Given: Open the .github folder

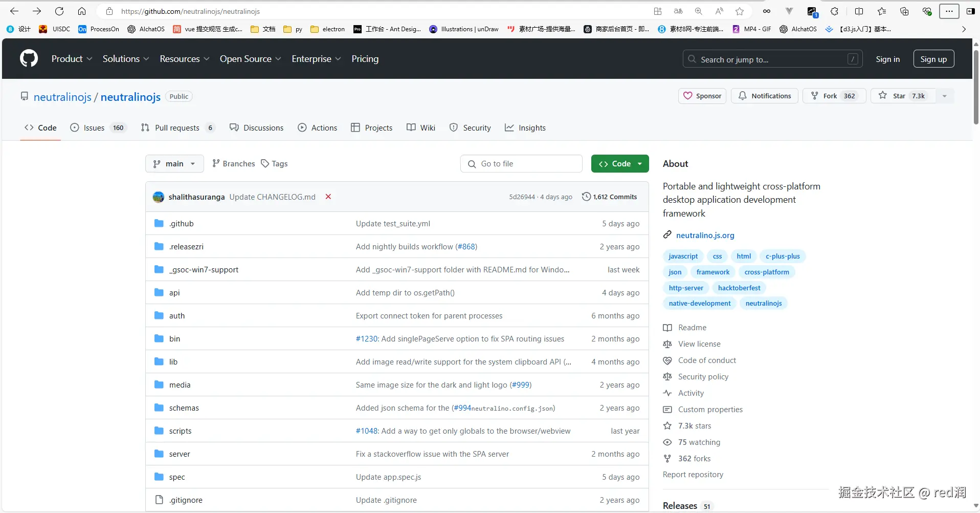Looking at the screenshot, I should click(182, 224).
